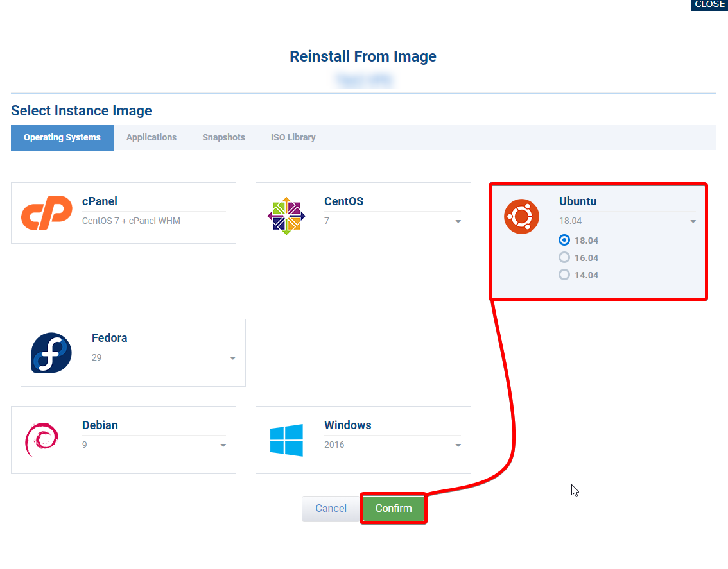The image size is (728, 569).
Task: Click the Windows version value 2016
Action: tap(334, 445)
